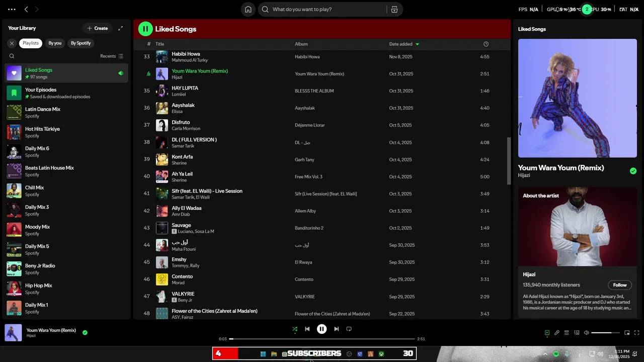
Task: Open File Explorer from the taskbar
Action: [274, 354]
